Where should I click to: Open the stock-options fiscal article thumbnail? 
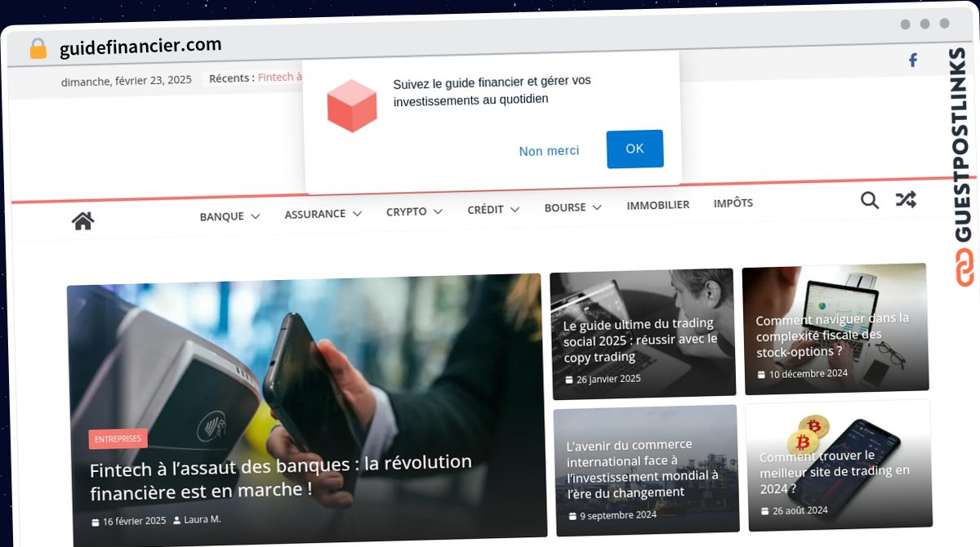(x=835, y=328)
